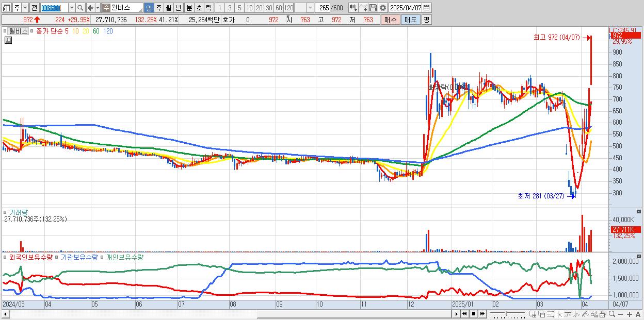Click the save chart floppy disk icon

[x=373, y=8]
